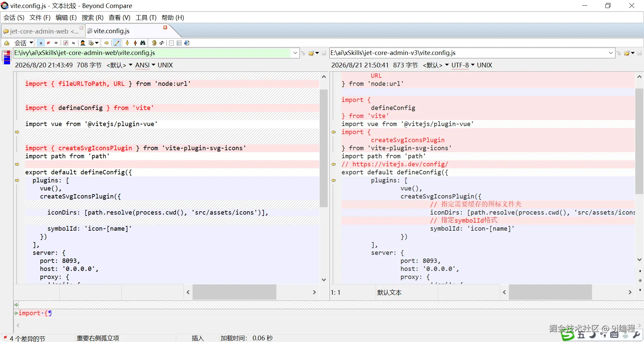Click the left pane scroll-down arrow
The width and height of the screenshot is (644, 342).
tap(324, 280)
